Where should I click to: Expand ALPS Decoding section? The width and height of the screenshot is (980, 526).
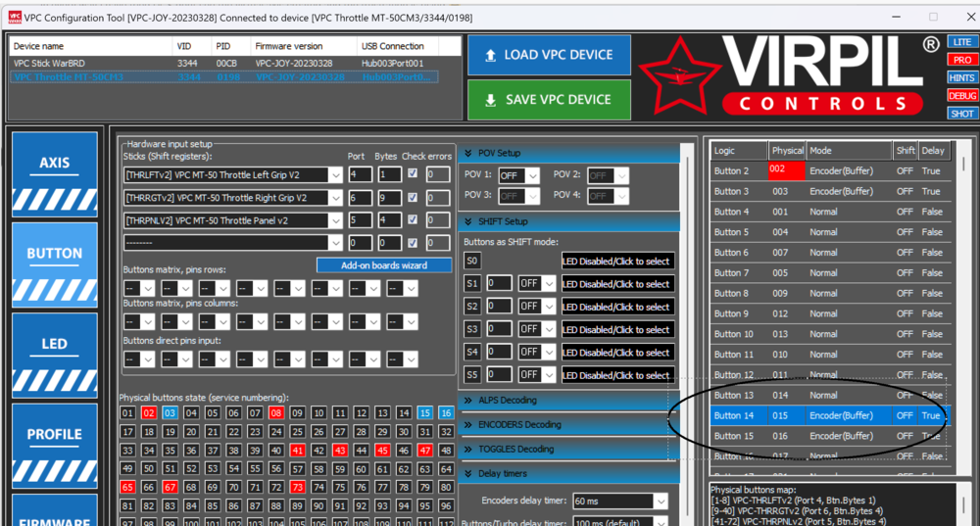pos(467,401)
